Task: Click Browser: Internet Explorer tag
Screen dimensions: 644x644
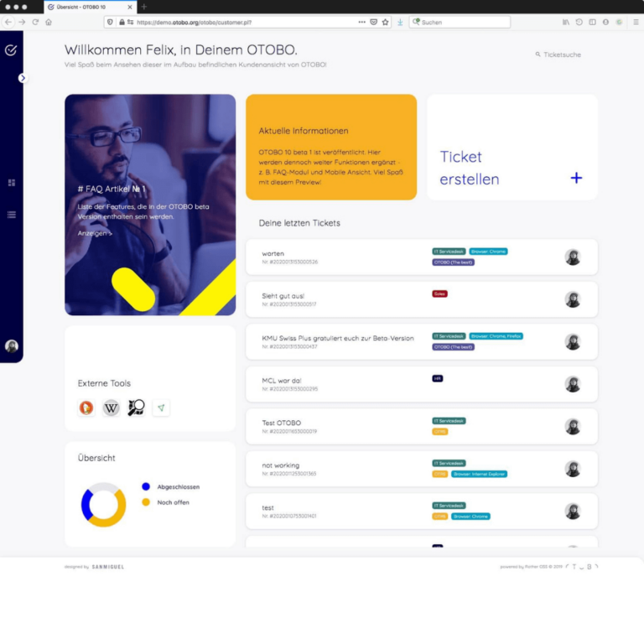Action: [x=479, y=474]
